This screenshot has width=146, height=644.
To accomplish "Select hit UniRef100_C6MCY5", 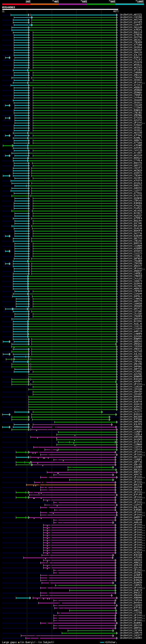I will pos(131,633).
